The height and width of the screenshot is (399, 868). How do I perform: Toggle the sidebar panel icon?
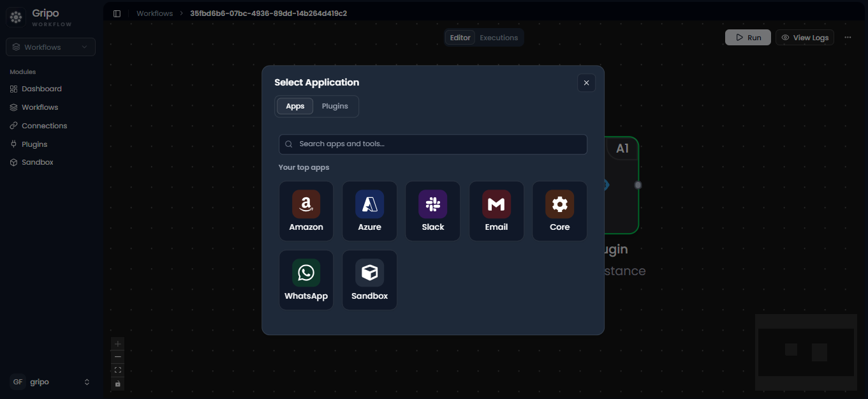pyautogui.click(x=117, y=13)
